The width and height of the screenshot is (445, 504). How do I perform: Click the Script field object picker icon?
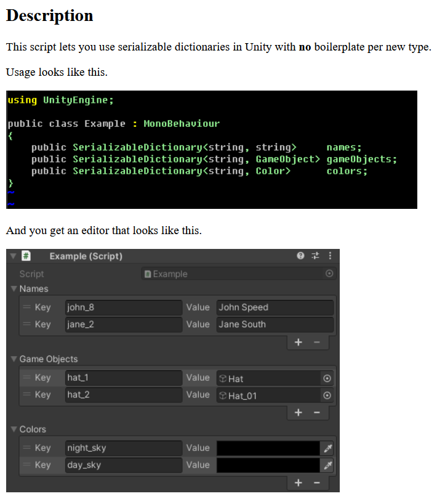click(x=329, y=274)
